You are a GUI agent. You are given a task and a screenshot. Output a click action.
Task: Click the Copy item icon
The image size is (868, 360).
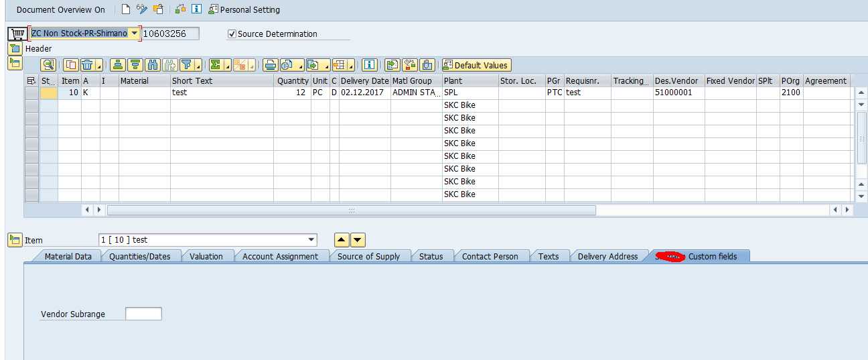click(70, 65)
